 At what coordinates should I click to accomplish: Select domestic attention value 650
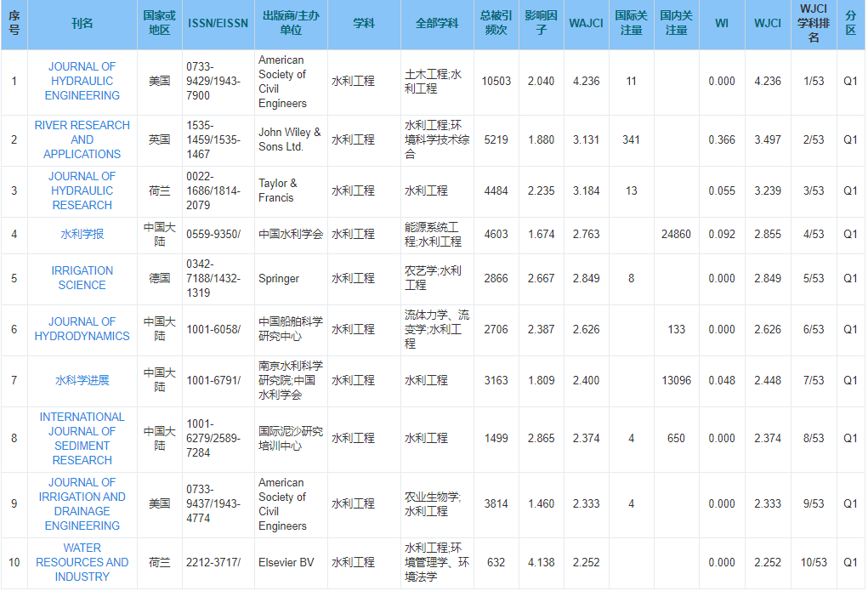(x=677, y=439)
